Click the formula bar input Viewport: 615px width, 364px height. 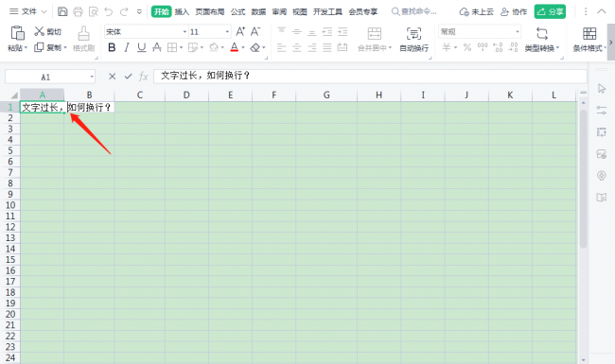coord(370,76)
